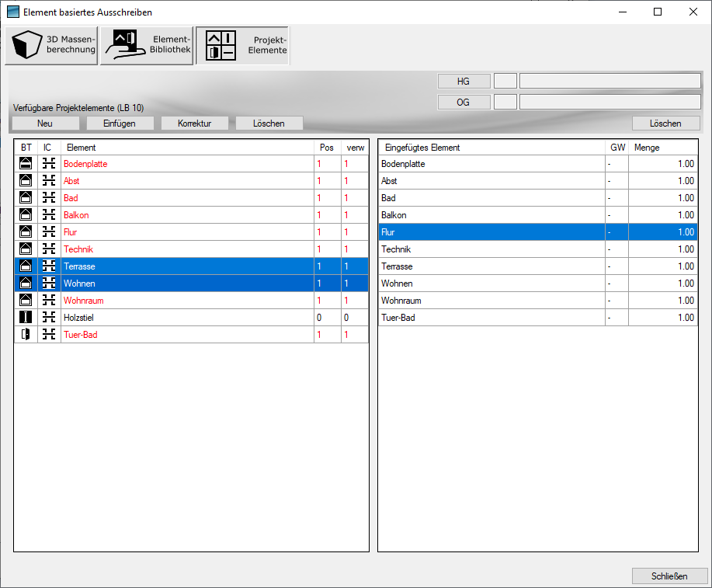
Task: Select Holzstiel in available elements list
Action: tap(191, 317)
